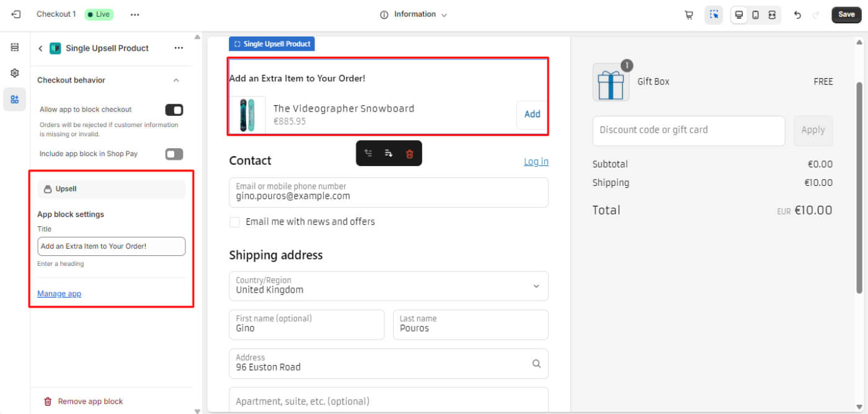This screenshot has height=414, width=868.
Task: Click the Manage app link
Action: 59,294
